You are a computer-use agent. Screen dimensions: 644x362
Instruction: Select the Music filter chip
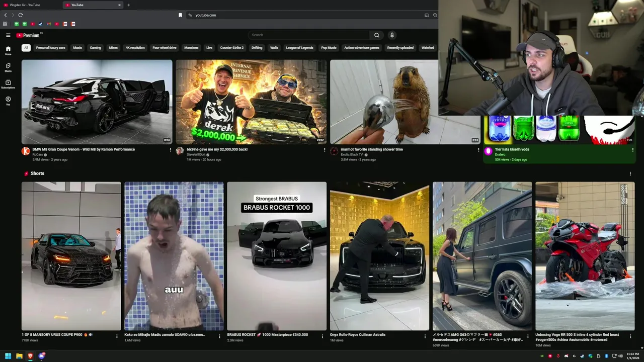tap(77, 48)
